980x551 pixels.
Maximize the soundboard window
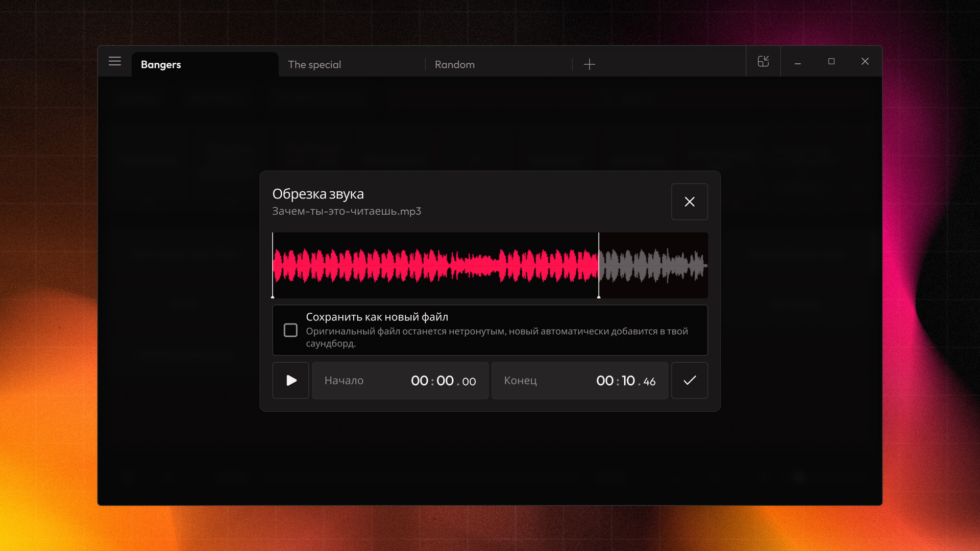pos(831,61)
